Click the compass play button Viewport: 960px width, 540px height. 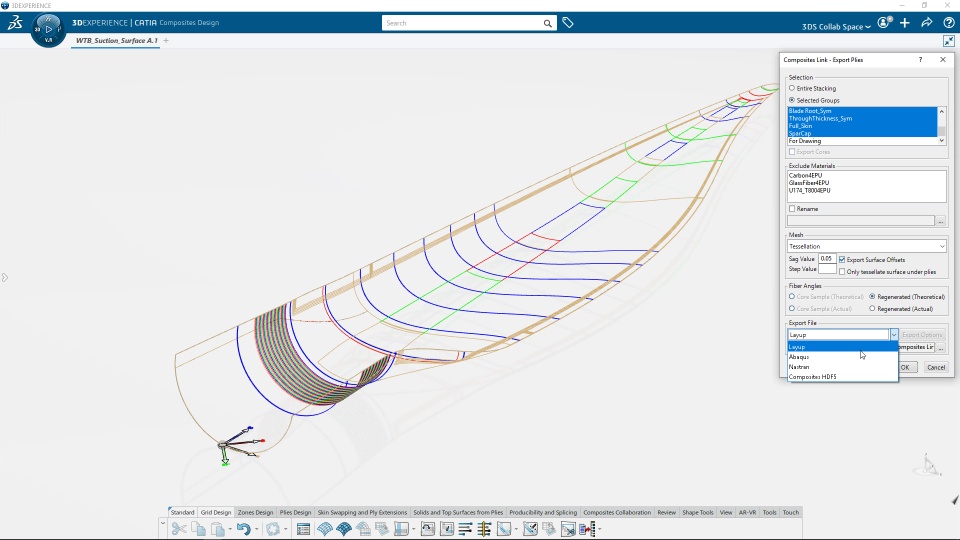(48, 29)
